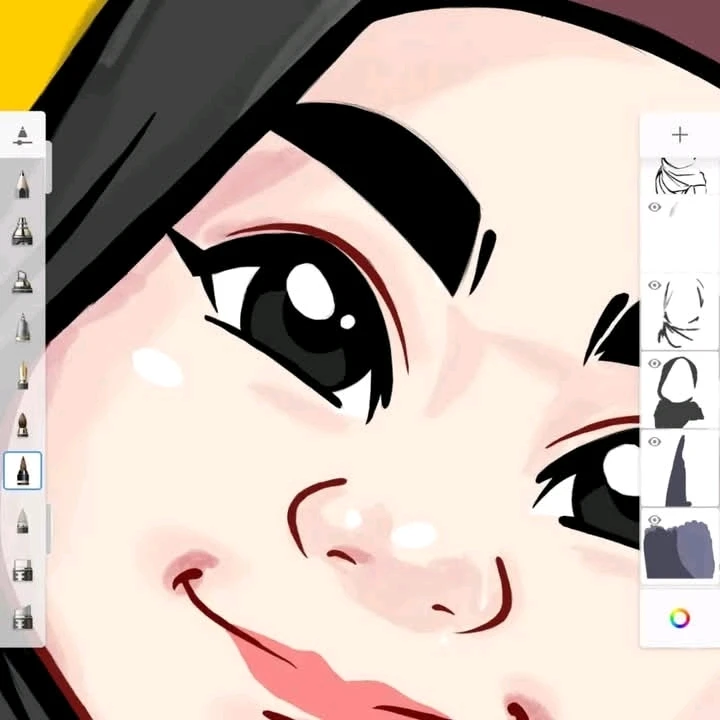720x720 pixels.
Task: Select the airbrush tool
Action: [22, 232]
